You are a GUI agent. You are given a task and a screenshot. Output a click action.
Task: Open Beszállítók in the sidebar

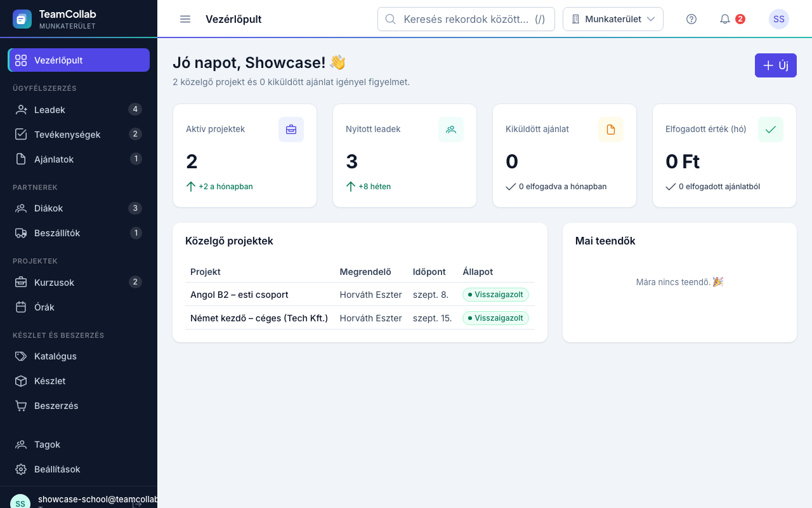coord(79,233)
